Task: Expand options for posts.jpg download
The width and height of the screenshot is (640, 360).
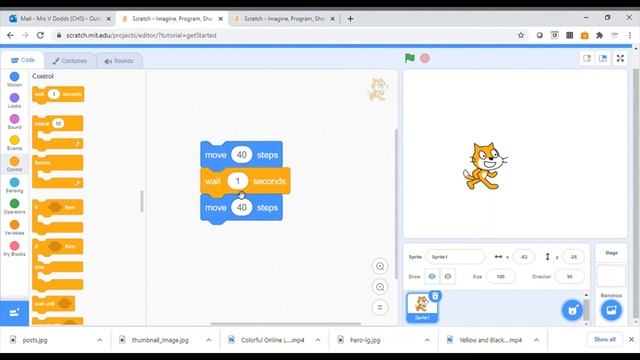Action: (100, 340)
